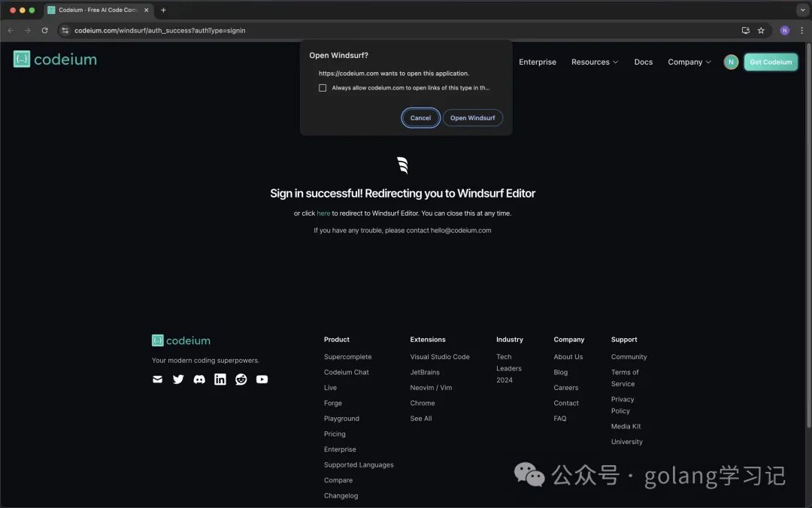The image size is (812, 508).
Task: Click the install/cast icon in address bar
Action: [x=746, y=31]
